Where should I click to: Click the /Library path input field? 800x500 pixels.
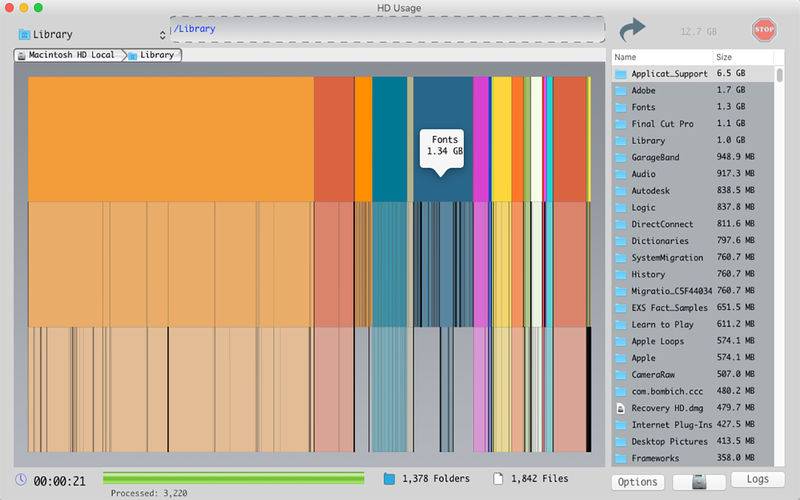[387, 30]
